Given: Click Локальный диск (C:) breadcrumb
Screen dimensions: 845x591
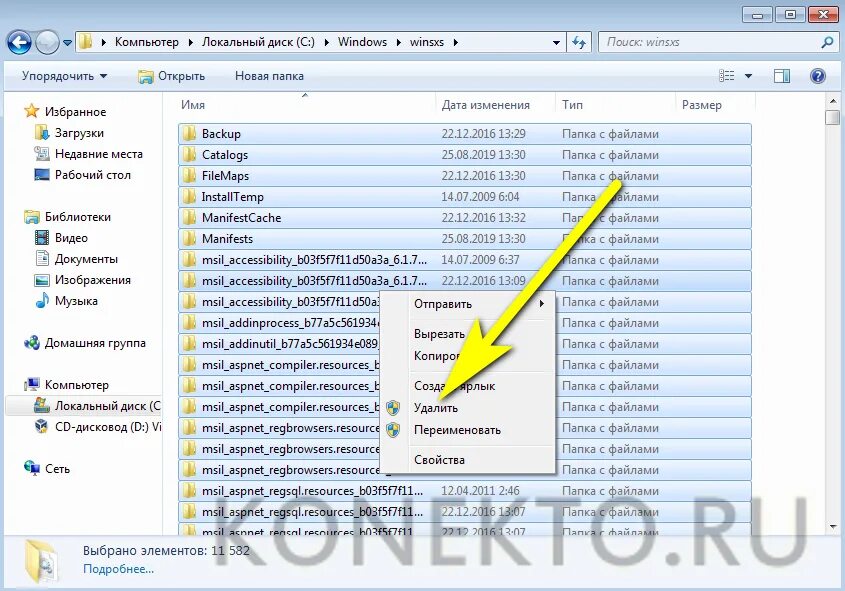Looking at the screenshot, I should [x=258, y=42].
